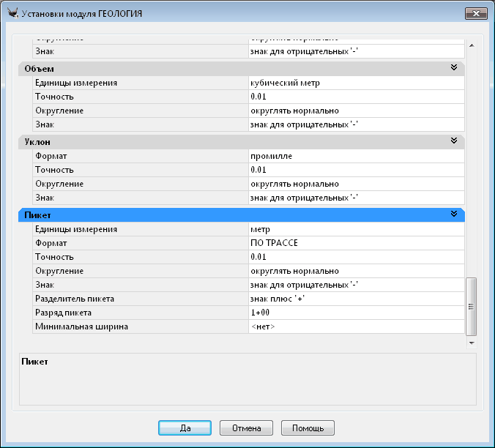Click the Да button
495x448 pixels.
tap(185, 428)
